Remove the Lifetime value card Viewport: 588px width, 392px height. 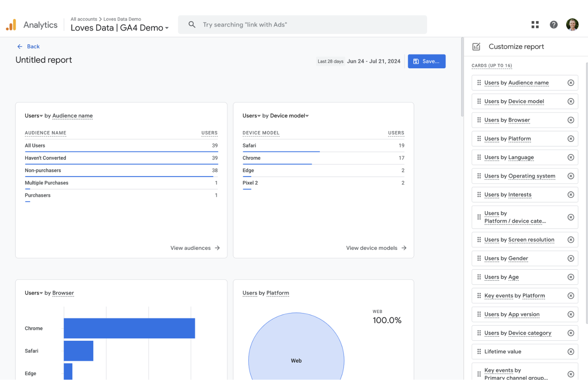[571, 351]
